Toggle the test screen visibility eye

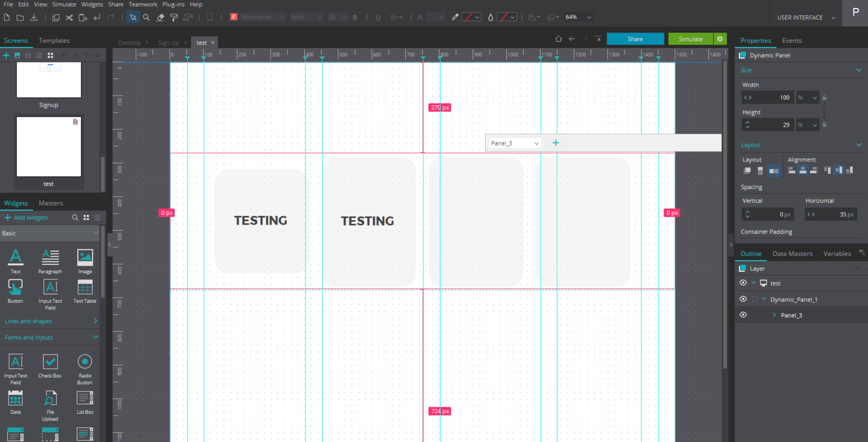pyautogui.click(x=743, y=283)
